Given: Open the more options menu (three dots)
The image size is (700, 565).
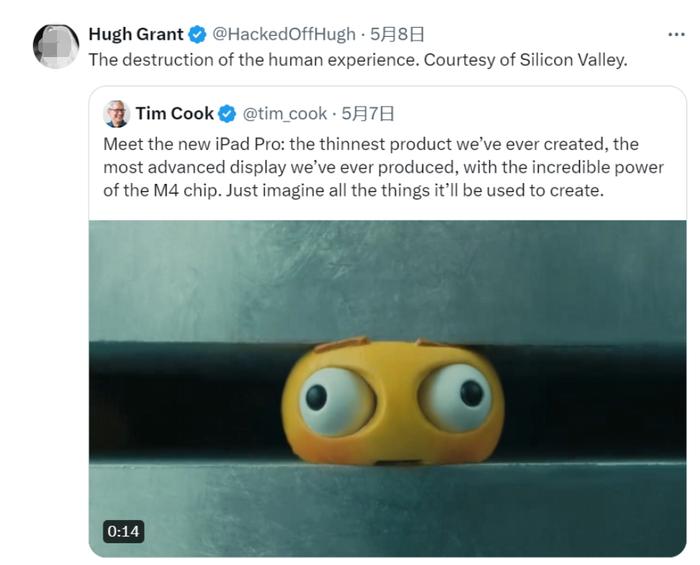Looking at the screenshot, I should (676, 34).
